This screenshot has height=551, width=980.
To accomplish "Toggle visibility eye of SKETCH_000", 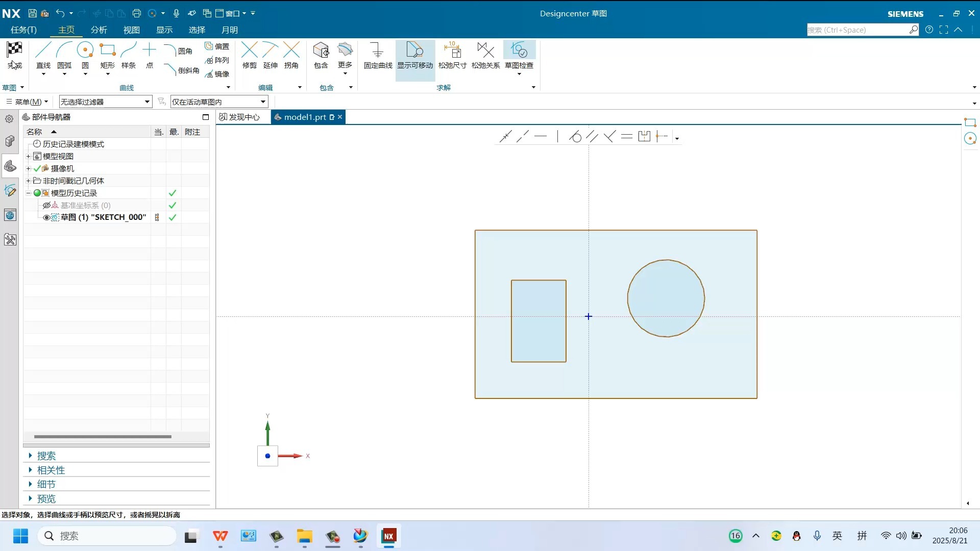I will click(x=46, y=217).
